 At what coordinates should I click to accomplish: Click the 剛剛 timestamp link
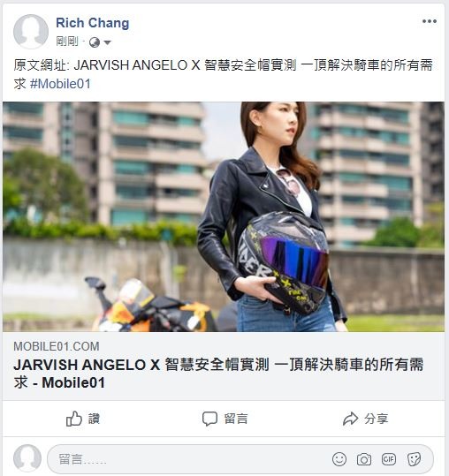(67, 42)
